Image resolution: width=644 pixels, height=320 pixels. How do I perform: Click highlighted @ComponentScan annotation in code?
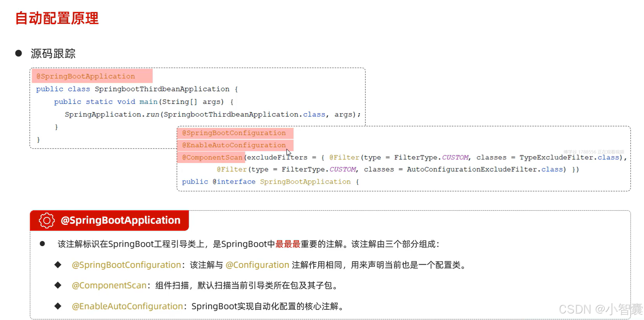[212, 157]
